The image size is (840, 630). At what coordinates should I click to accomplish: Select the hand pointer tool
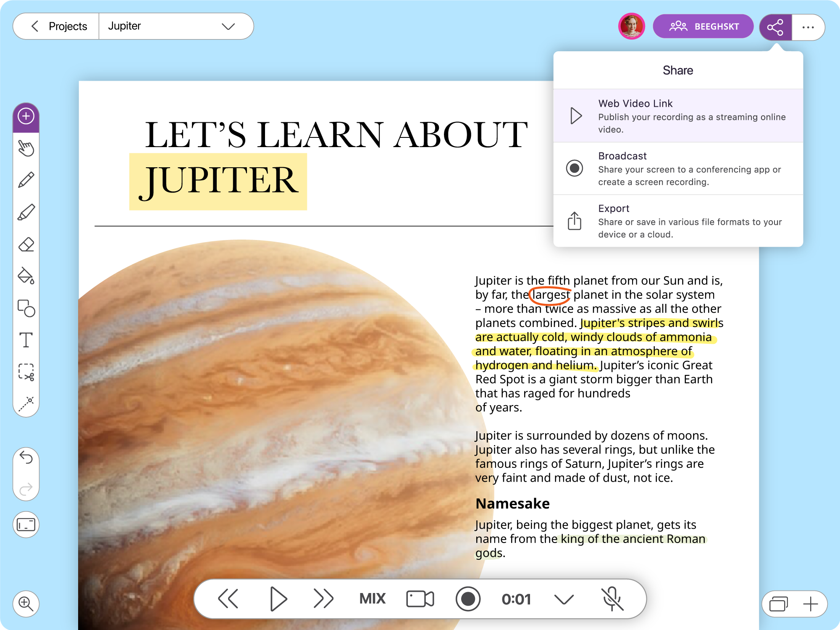click(x=26, y=148)
